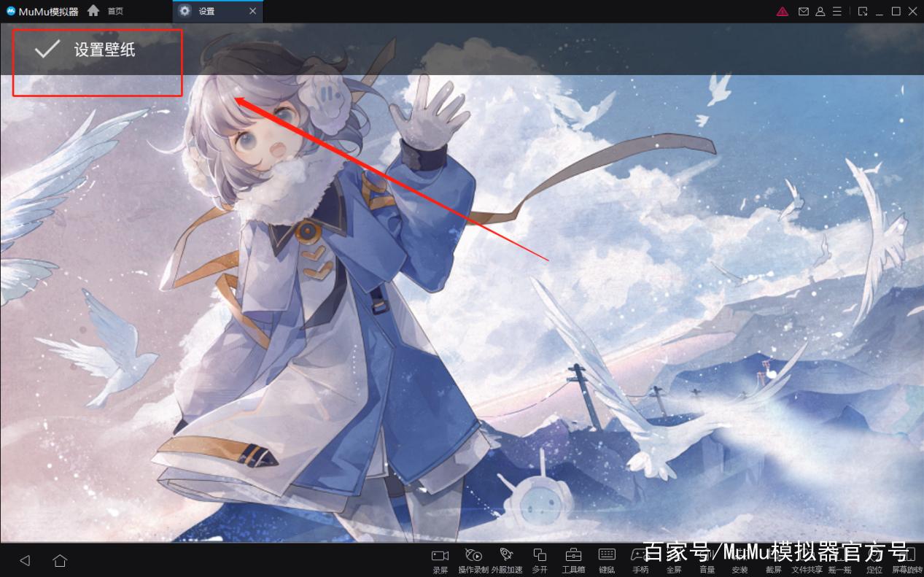Open the 工具箱 toolbox
924x577 pixels.
(573, 560)
